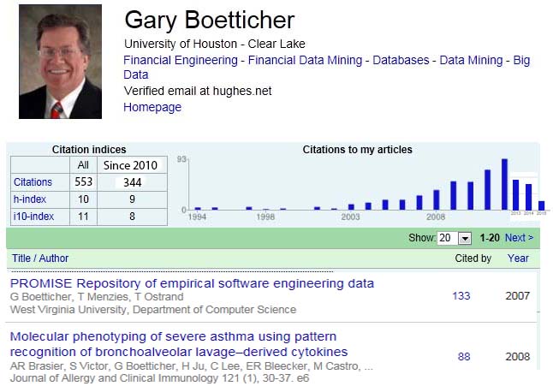Select the Financial Engineering interest link
This screenshot has width=553, height=392.
[181, 60]
